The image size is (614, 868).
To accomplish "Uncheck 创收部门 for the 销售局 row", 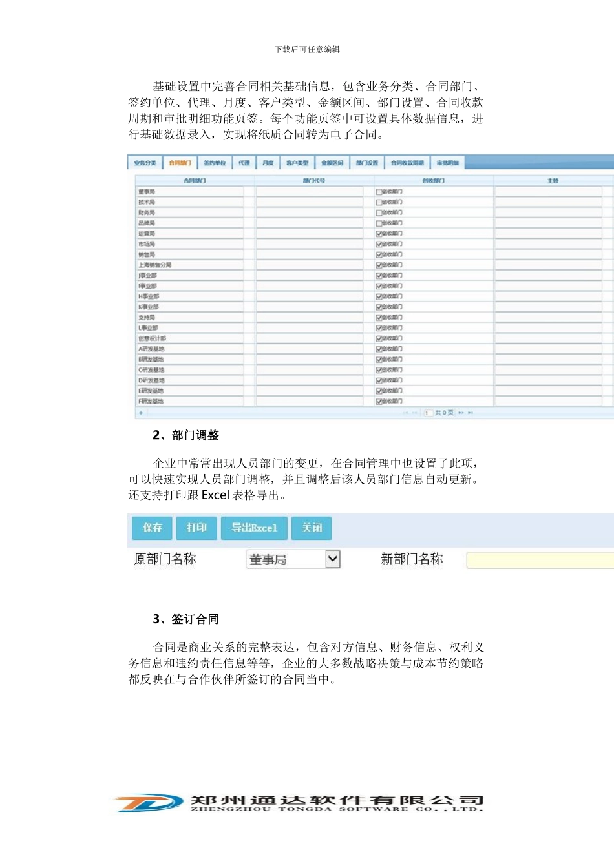I will coord(379,254).
